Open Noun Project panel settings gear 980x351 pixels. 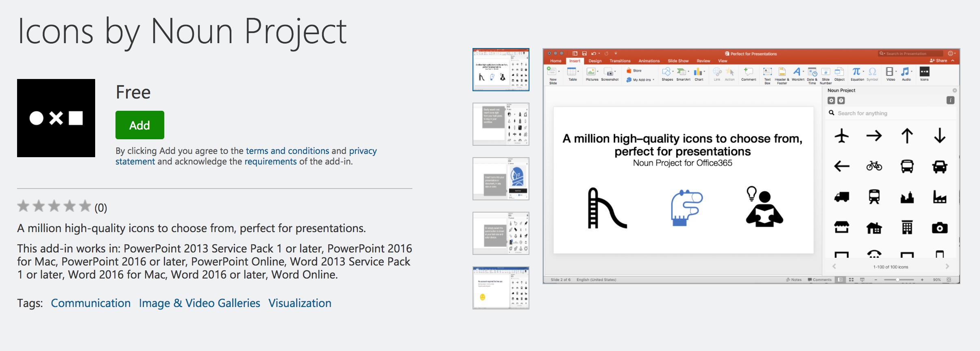[x=832, y=101]
